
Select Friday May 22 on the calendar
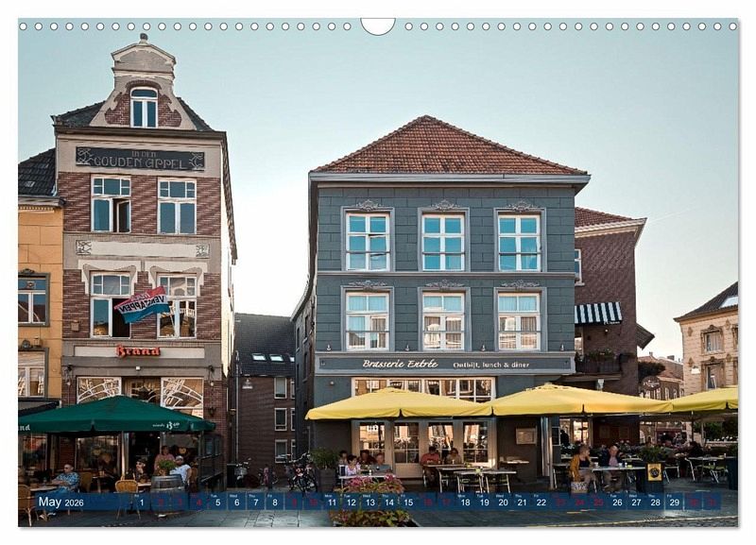[x=541, y=502]
